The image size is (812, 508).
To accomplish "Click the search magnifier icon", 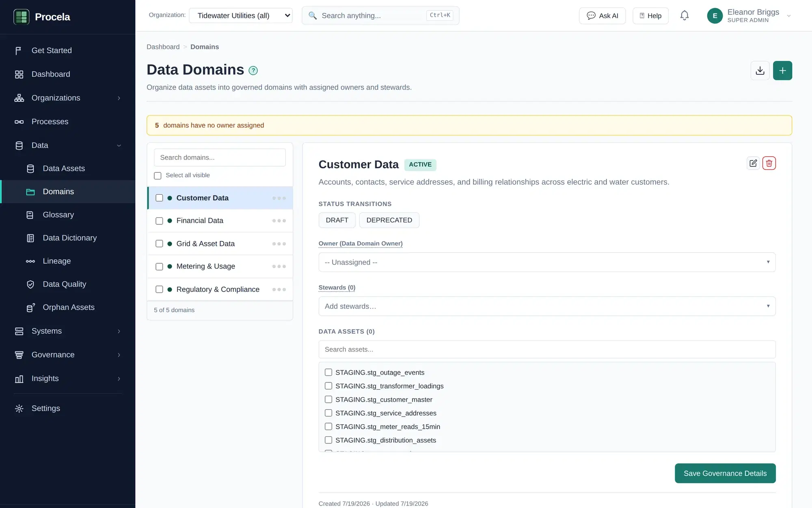I will (x=313, y=15).
